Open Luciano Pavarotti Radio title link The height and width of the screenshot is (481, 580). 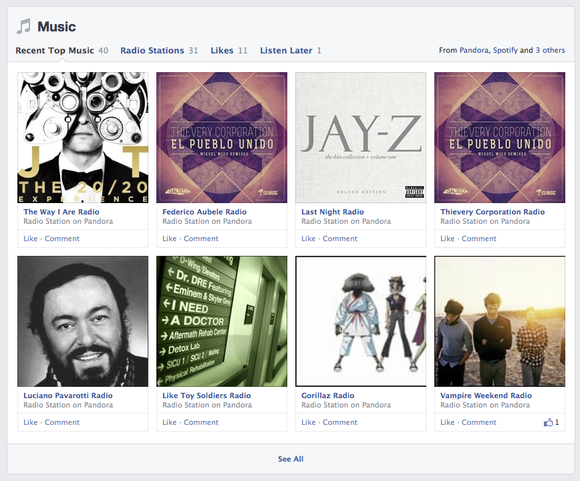click(x=68, y=395)
